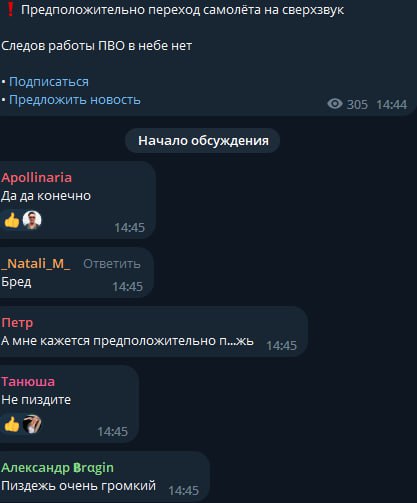Open reactor avatar on Танюша's message
Image resolution: width=417 pixels, height=503 pixels.
coord(32,424)
